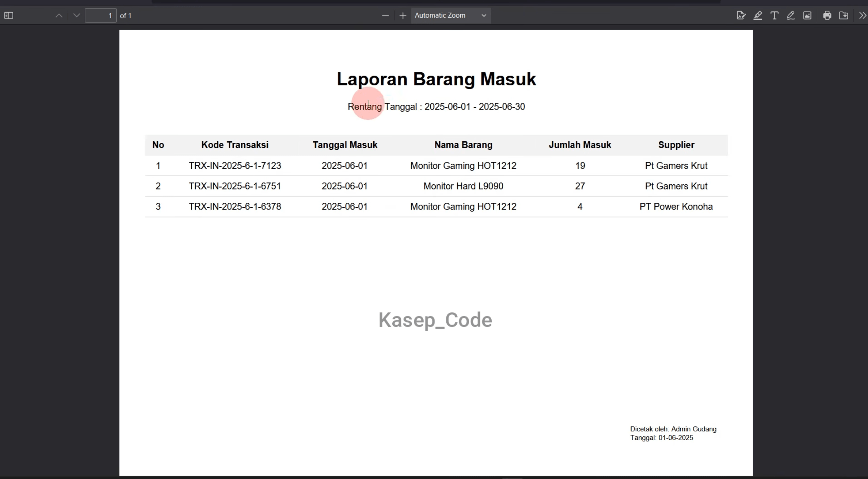The width and height of the screenshot is (868, 479).
Task: Open the tools menu double chevron
Action: click(x=863, y=16)
